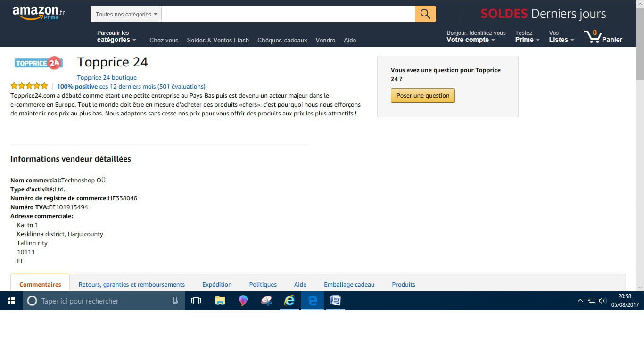Click the five-star seller rating
The height and width of the screenshot is (362, 644).
(x=29, y=86)
